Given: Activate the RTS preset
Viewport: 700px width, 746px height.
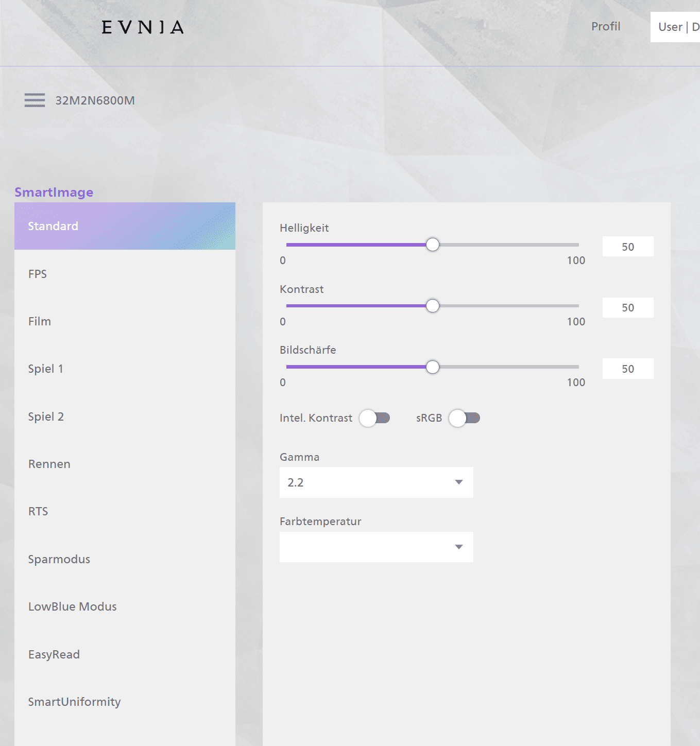Looking at the screenshot, I should click(x=125, y=511).
